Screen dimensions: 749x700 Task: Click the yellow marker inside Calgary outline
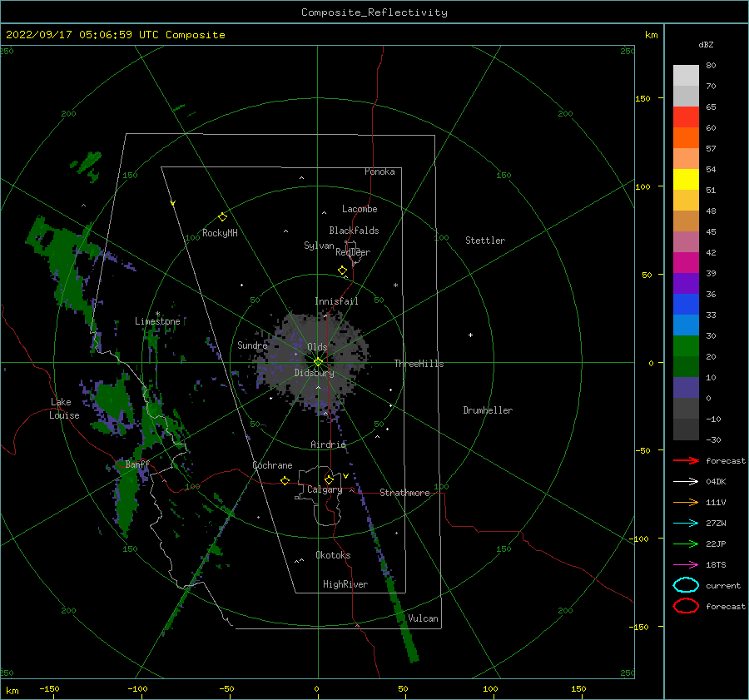[329, 479]
